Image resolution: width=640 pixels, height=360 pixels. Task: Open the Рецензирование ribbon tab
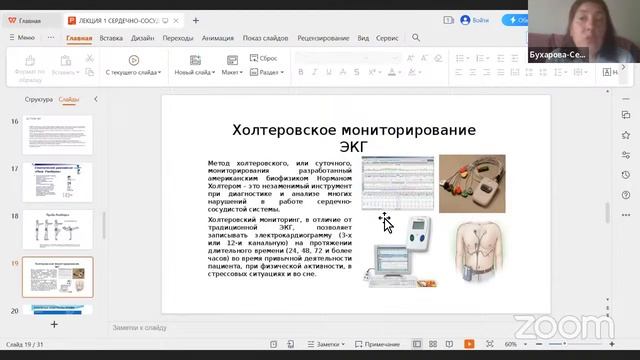pos(323,38)
